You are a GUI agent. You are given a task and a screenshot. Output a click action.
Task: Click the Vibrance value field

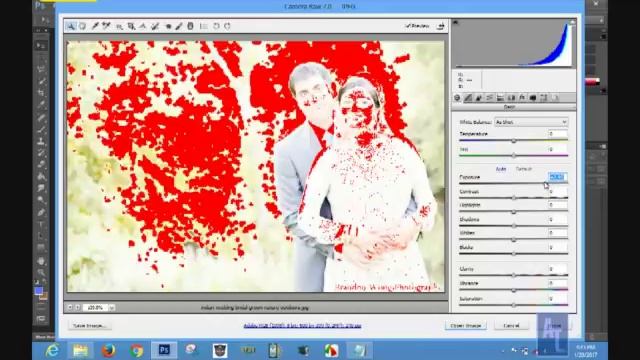click(x=558, y=283)
